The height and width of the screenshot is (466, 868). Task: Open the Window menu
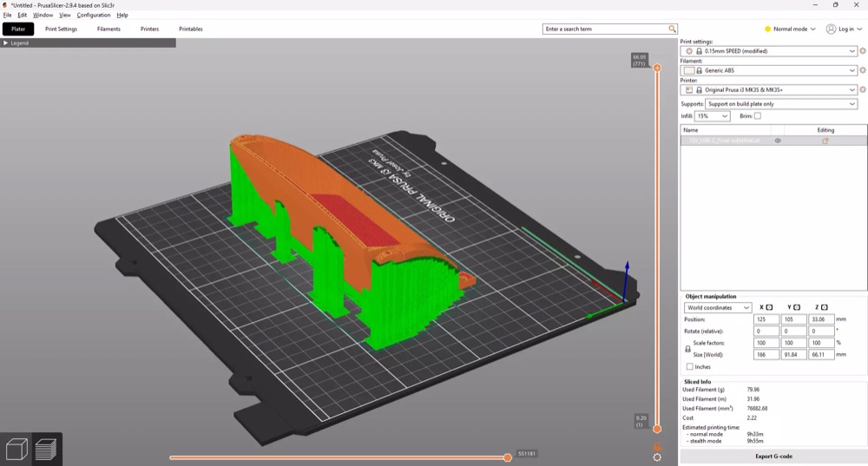click(x=43, y=15)
